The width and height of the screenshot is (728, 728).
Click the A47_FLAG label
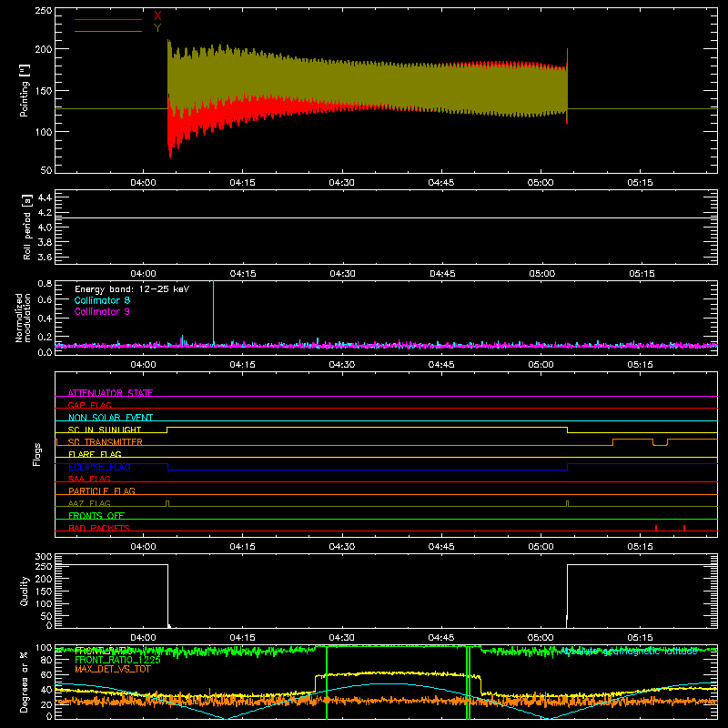89,503
